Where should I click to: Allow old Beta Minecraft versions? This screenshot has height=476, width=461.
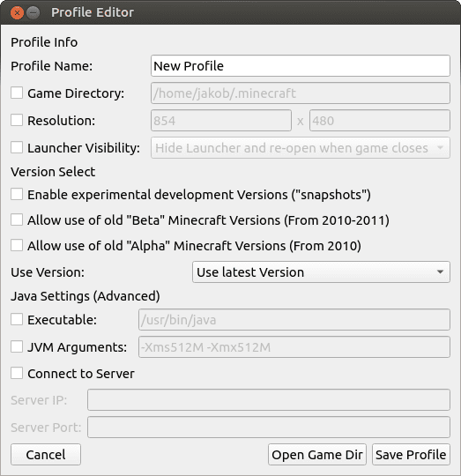point(17,219)
